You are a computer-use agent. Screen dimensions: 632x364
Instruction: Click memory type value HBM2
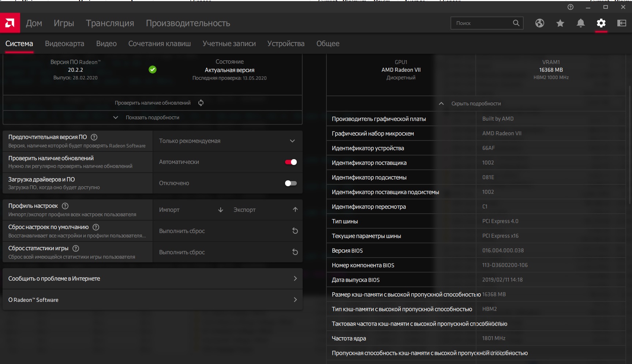click(490, 309)
